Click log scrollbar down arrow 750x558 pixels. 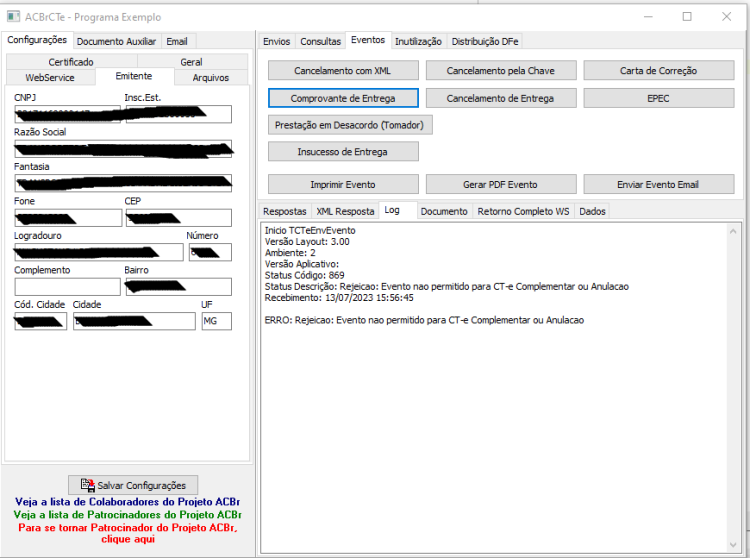point(733,545)
